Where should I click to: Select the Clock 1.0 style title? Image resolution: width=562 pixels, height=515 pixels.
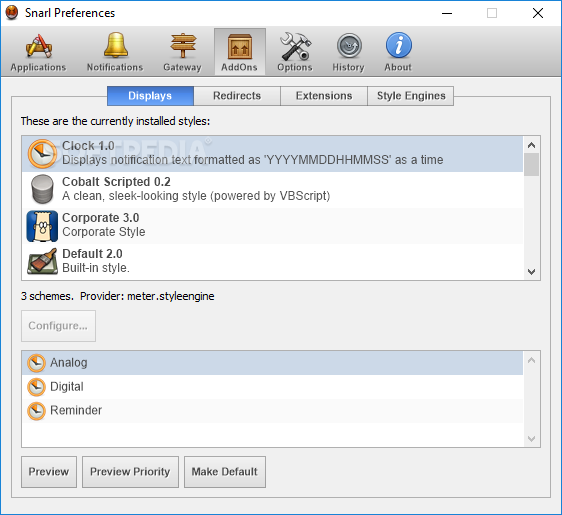point(88,146)
